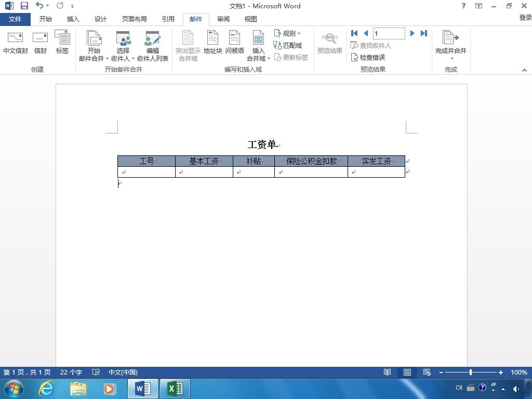Go to first record arrow
This screenshot has height=399, width=532.
[x=354, y=33]
